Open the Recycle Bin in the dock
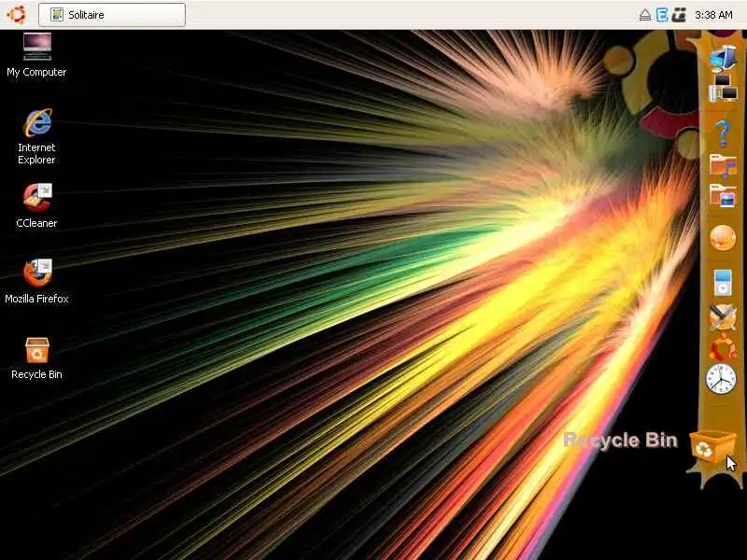Viewport: 747px width, 560px height. pyautogui.click(x=712, y=447)
